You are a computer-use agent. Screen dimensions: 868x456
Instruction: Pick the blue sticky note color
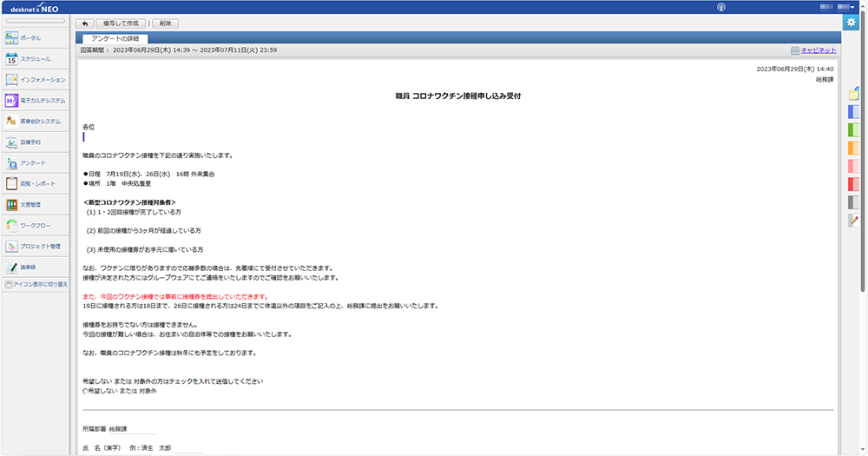pyautogui.click(x=854, y=111)
